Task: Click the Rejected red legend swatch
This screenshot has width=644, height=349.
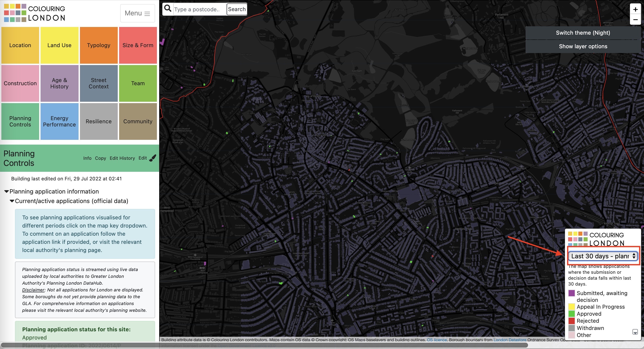Action: click(572, 321)
